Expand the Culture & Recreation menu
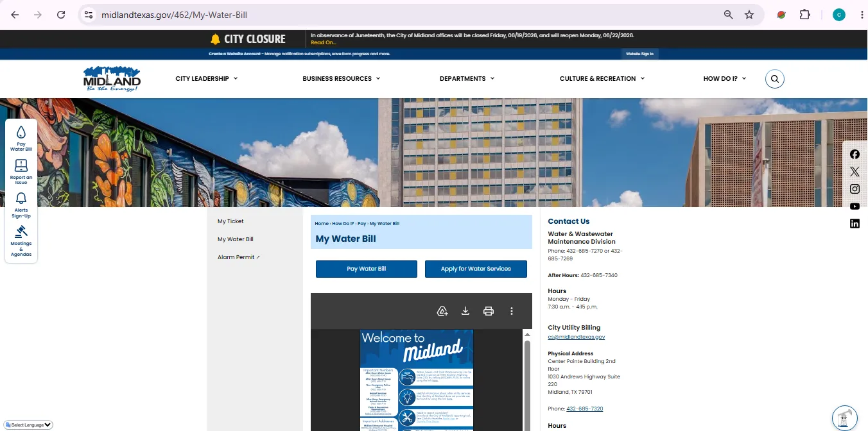This screenshot has width=868, height=431. coord(602,79)
